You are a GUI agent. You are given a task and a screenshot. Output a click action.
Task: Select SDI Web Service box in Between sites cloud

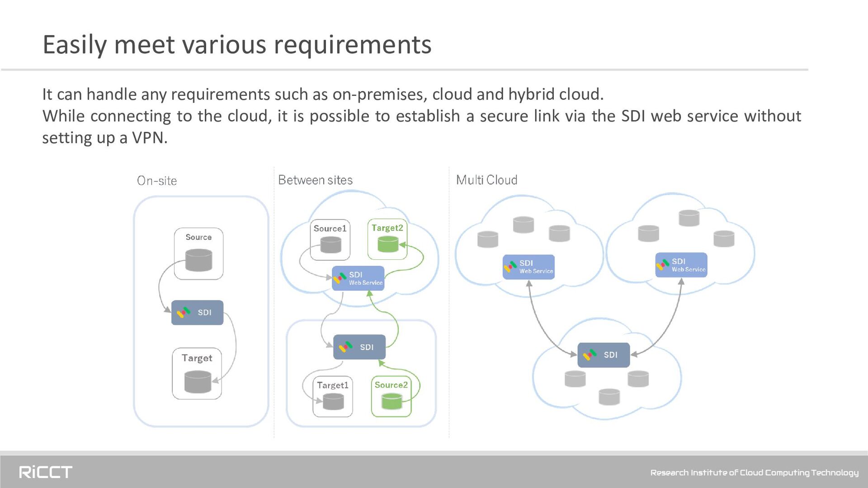[x=358, y=278]
